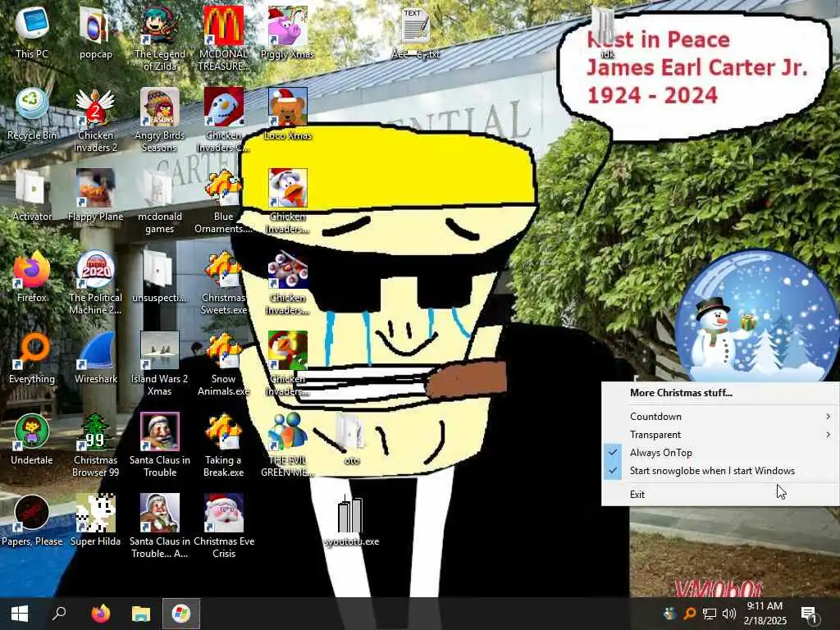Image resolution: width=840 pixels, height=630 pixels.
Task: Open Super Hilda desktop icon
Action: pos(95,521)
